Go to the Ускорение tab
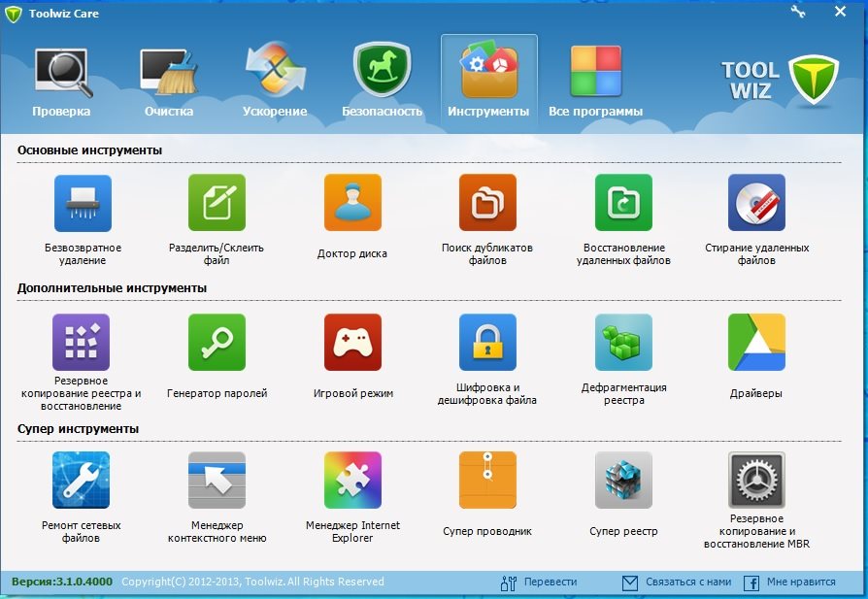 coord(275,82)
